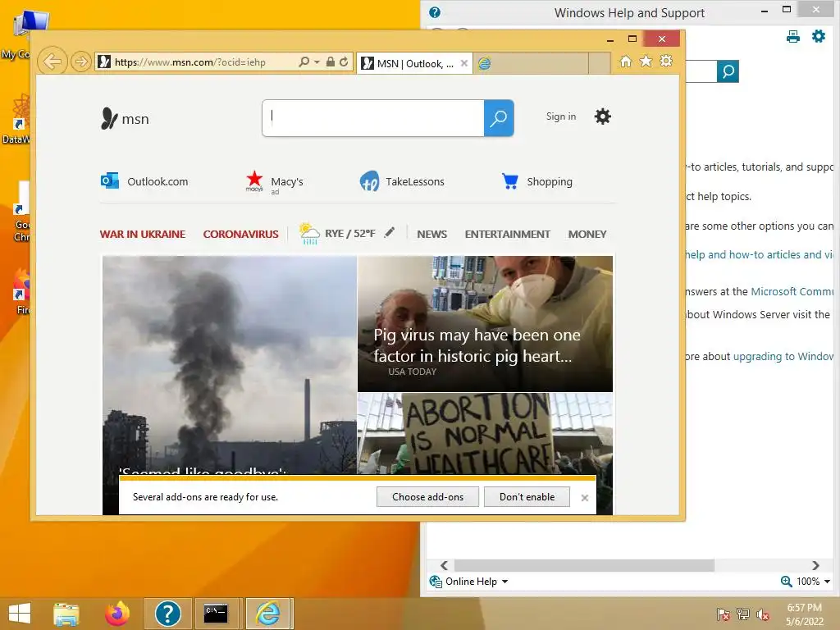Click search button in Windows Help

point(728,71)
